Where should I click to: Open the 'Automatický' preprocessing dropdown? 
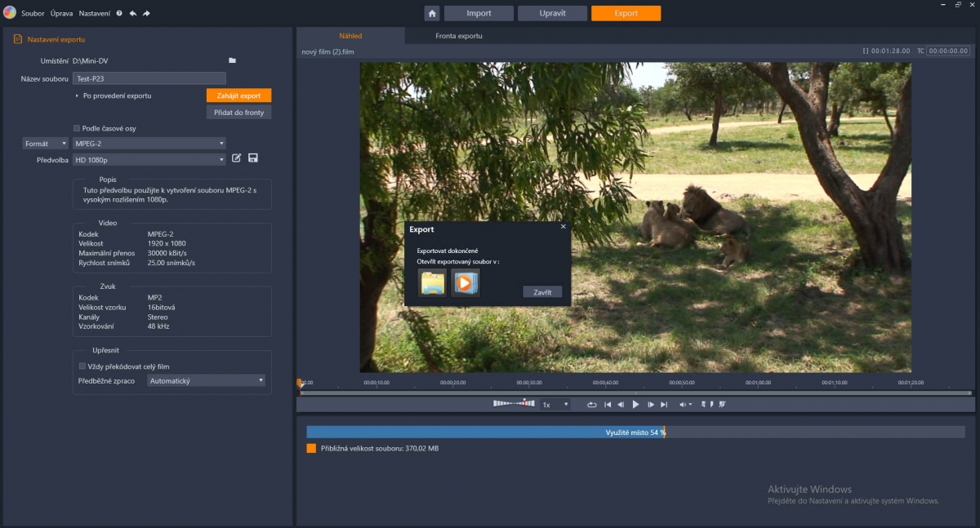pyautogui.click(x=206, y=380)
